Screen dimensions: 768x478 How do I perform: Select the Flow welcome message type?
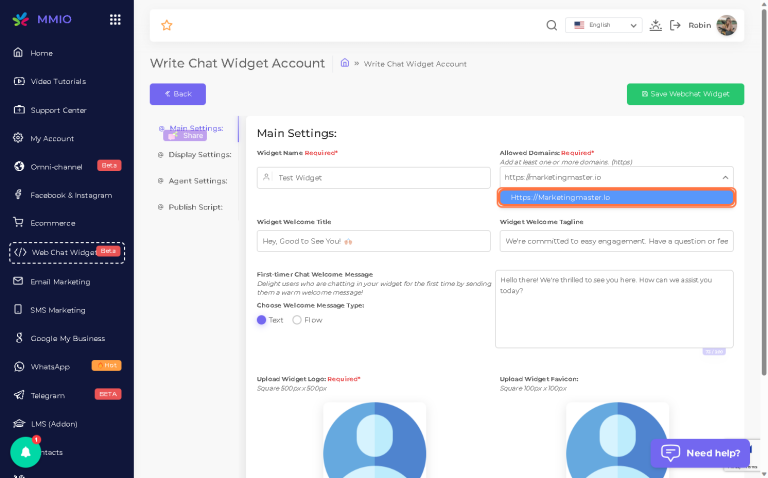point(297,320)
